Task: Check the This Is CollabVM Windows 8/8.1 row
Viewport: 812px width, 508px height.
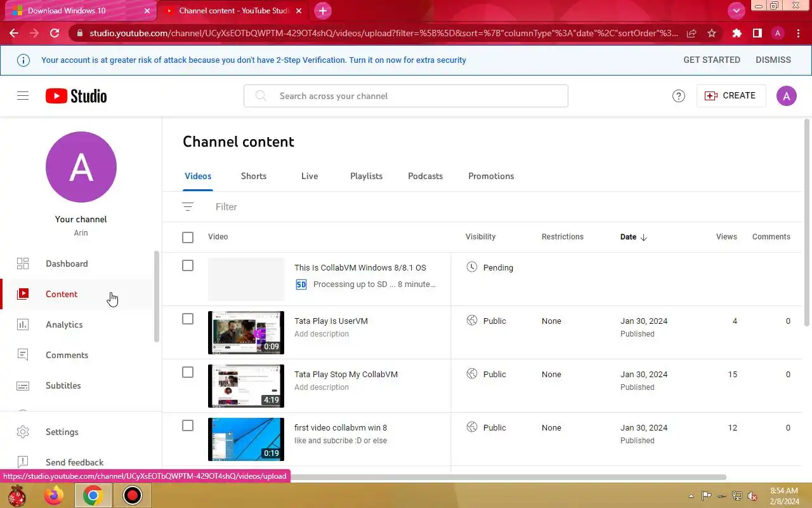Action: tap(188, 265)
